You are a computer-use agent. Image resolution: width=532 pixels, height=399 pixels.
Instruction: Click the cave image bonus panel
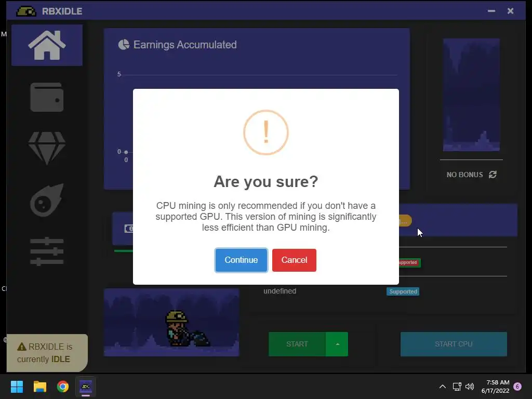pyautogui.click(x=471, y=95)
